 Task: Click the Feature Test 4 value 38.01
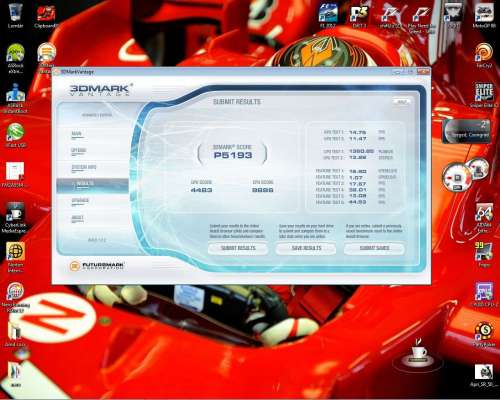coord(357,190)
